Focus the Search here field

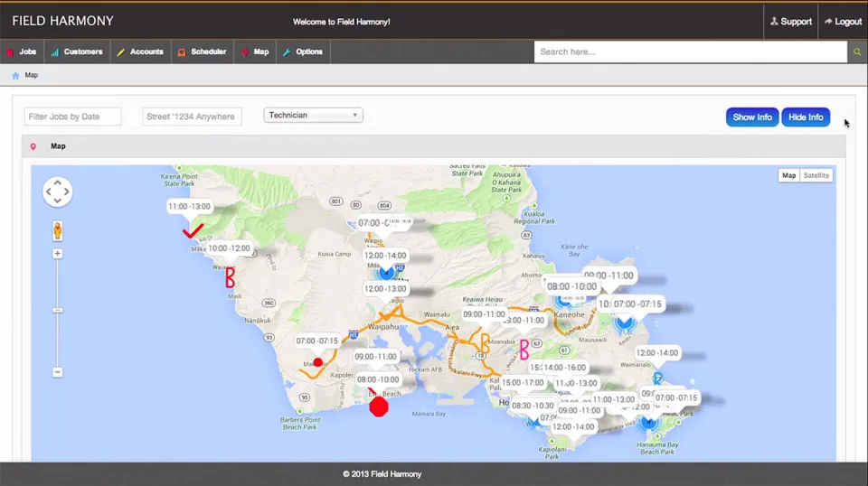tap(690, 52)
